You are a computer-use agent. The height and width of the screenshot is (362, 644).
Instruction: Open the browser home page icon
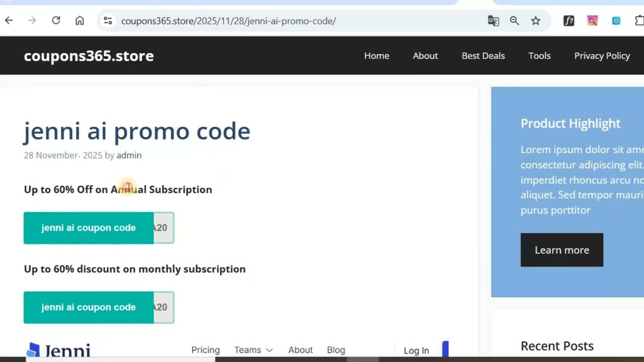(x=79, y=21)
